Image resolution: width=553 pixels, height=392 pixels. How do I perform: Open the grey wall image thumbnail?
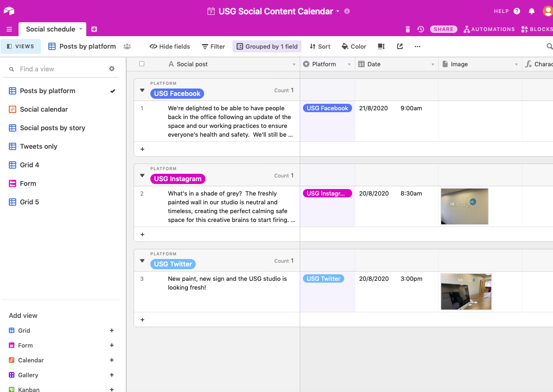464,206
